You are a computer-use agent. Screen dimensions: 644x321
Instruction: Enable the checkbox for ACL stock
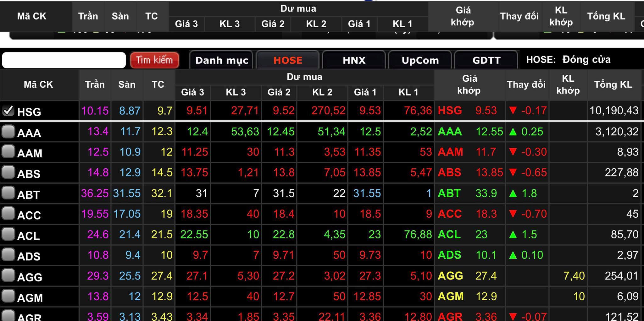pos(8,234)
